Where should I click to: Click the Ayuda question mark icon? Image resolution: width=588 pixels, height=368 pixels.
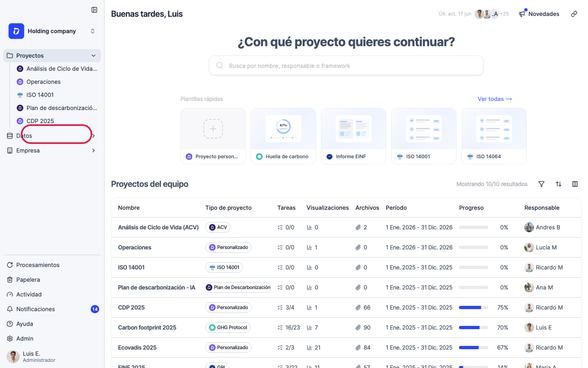click(x=10, y=324)
